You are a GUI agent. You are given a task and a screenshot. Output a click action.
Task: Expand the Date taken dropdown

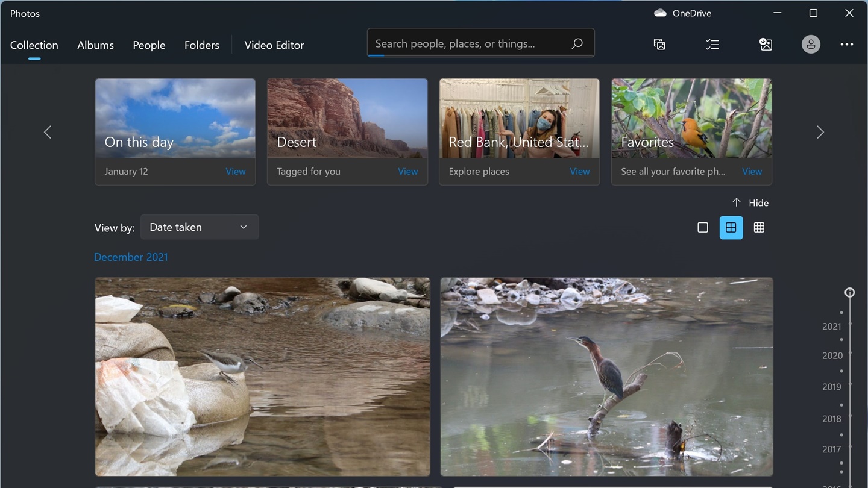pyautogui.click(x=199, y=227)
